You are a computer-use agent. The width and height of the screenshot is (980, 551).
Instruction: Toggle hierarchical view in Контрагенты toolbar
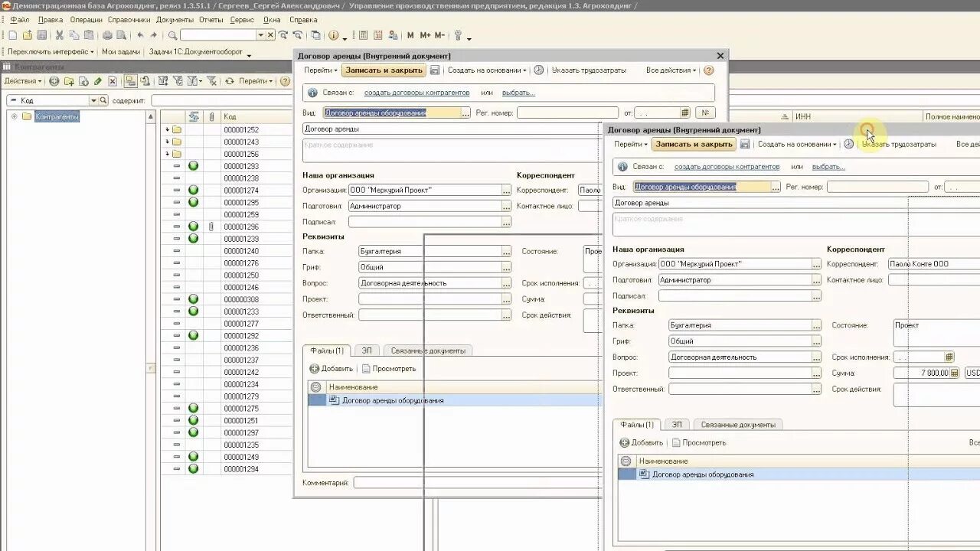[x=130, y=81]
